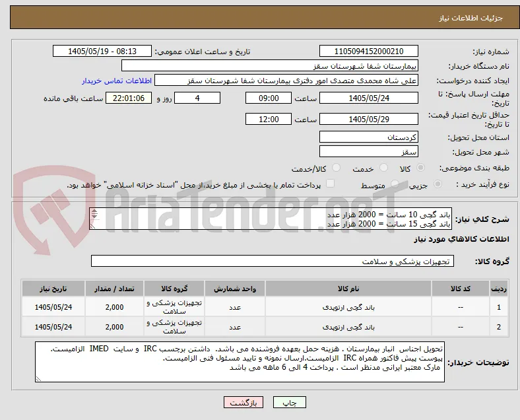Click the چاپ print button

pyautogui.click(x=290, y=402)
